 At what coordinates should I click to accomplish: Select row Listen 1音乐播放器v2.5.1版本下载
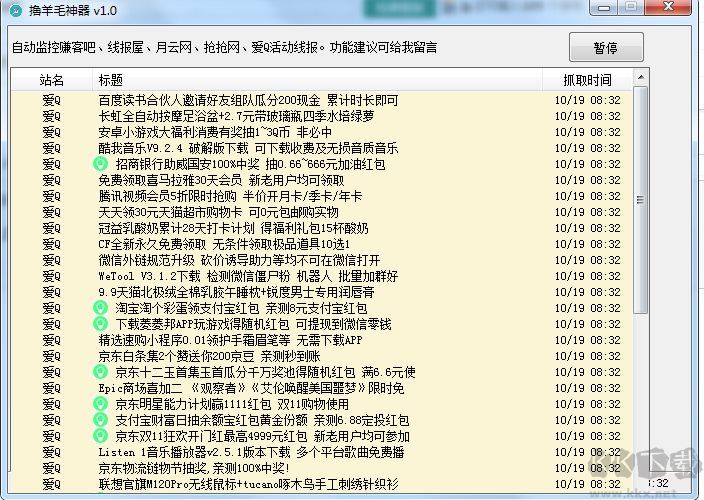coord(322,452)
